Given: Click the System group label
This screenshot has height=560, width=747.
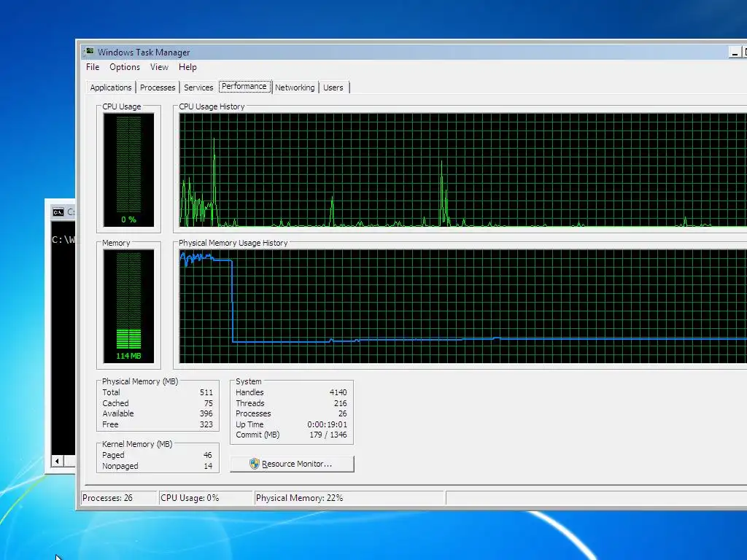Looking at the screenshot, I should pyautogui.click(x=249, y=381).
